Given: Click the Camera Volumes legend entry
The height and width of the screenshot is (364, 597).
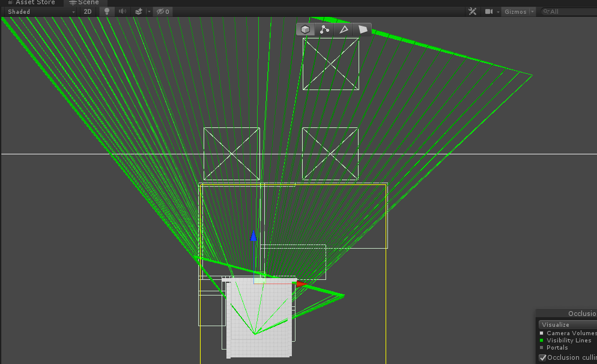Looking at the screenshot, I should click(572, 333).
